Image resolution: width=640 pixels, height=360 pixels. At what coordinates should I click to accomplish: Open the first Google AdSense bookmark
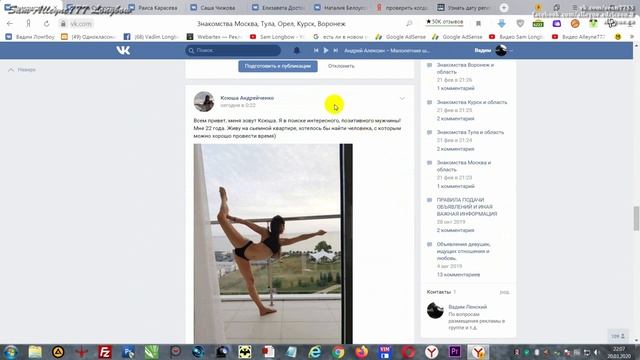[x=401, y=37]
